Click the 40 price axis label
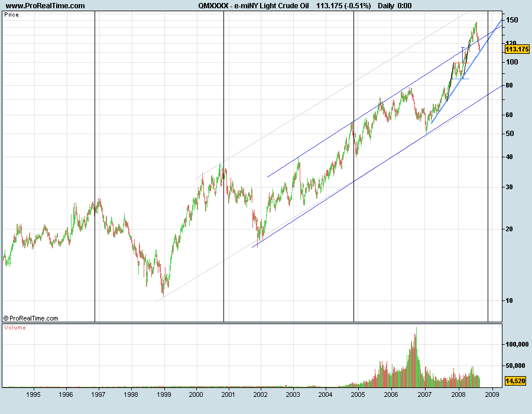The height and width of the screenshot is (414, 532). (509, 157)
